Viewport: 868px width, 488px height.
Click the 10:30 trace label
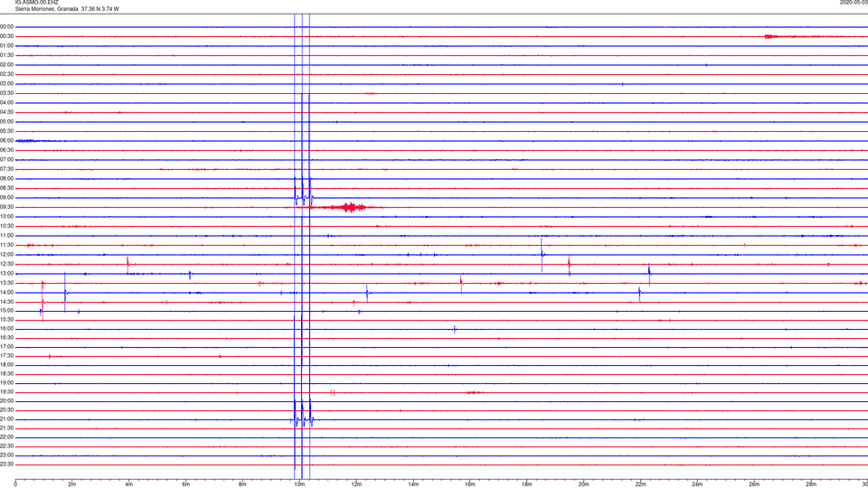[x=7, y=226]
